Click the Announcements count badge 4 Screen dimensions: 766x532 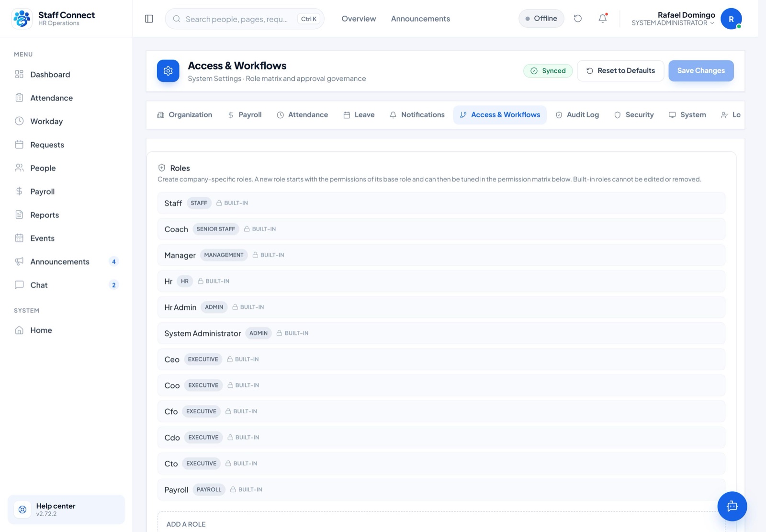click(x=113, y=261)
